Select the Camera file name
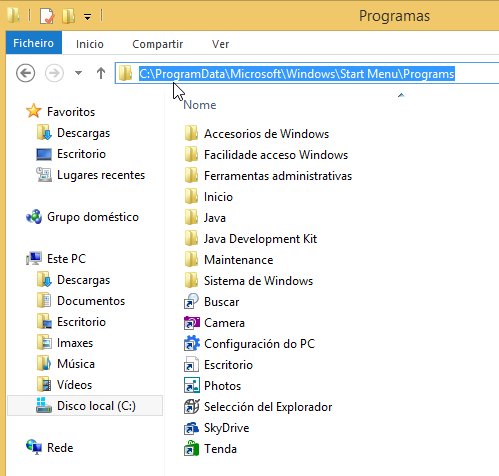 click(224, 323)
